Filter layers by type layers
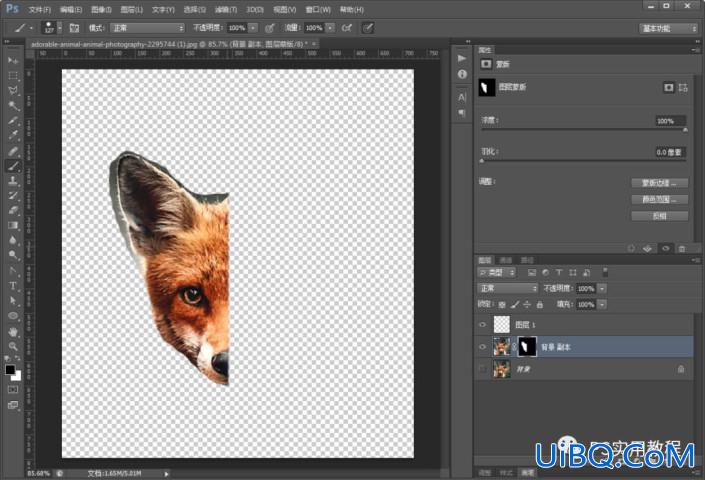This screenshot has width=705, height=480. click(x=559, y=273)
